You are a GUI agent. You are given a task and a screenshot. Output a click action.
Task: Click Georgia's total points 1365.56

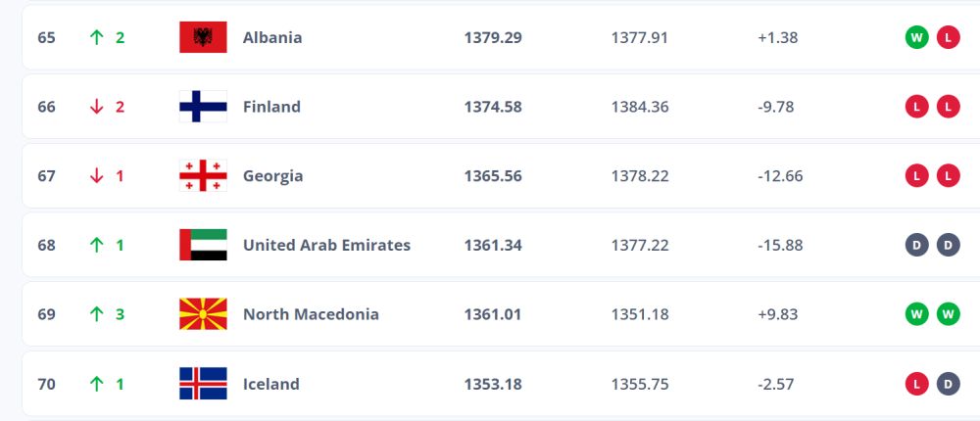click(x=493, y=176)
